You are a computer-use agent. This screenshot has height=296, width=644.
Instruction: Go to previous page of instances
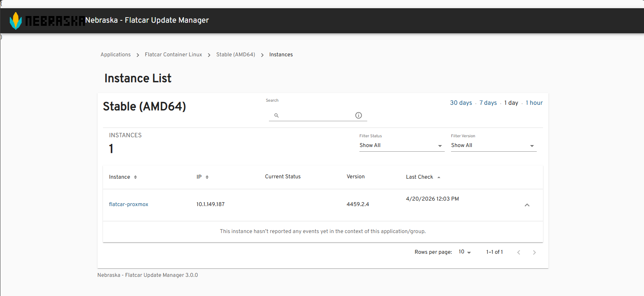[x=519, y=253]
